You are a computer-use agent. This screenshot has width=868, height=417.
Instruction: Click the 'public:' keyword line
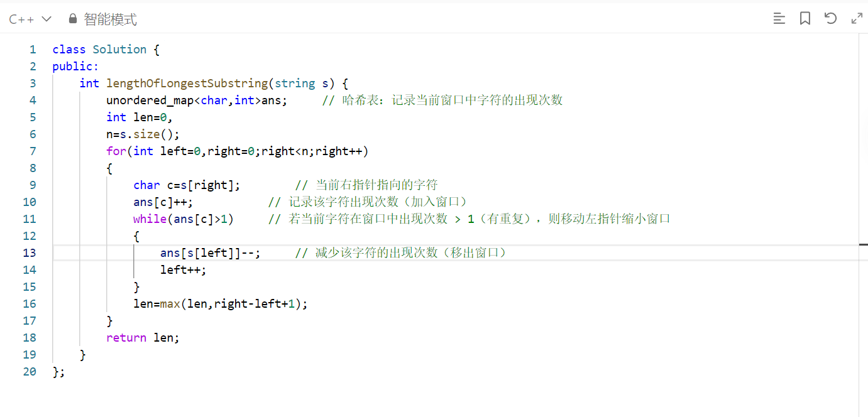click(x=75, y=67)
